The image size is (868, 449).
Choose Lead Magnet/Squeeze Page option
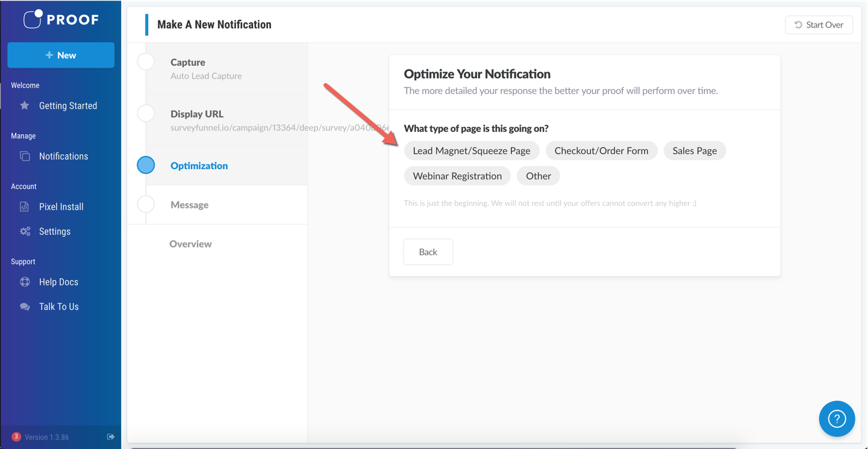pos(471,151)
